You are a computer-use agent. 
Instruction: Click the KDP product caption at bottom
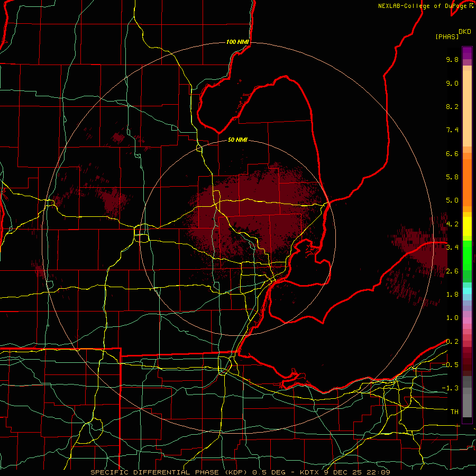240,472
